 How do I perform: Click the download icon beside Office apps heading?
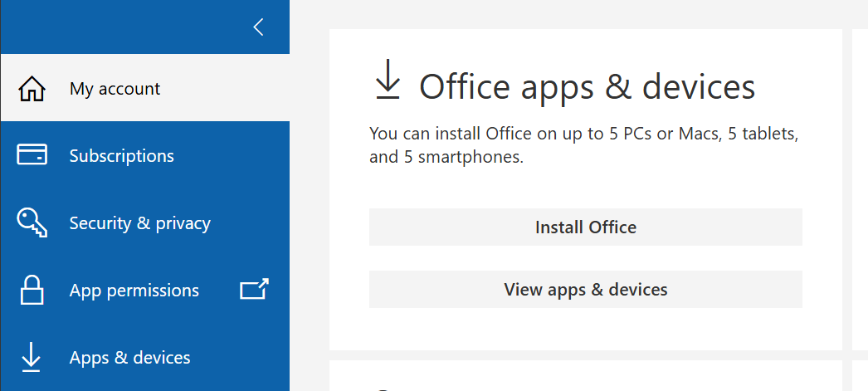click(x=388, y=79)
